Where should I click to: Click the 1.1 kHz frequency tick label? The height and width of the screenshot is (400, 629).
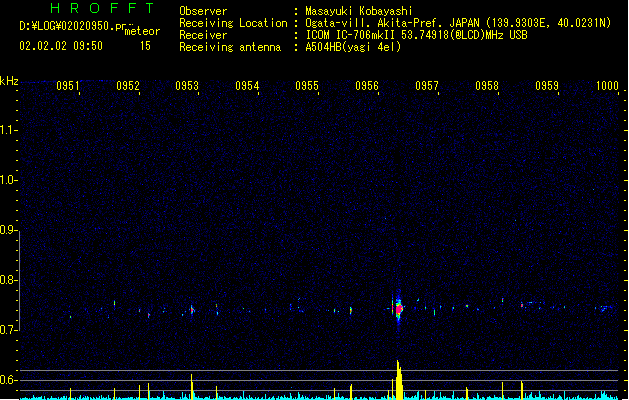pyautogui.click(x=8, y=130)
